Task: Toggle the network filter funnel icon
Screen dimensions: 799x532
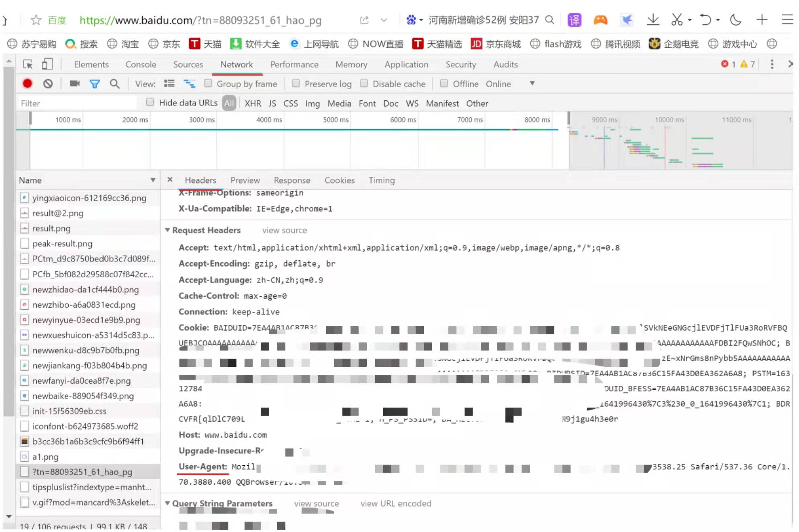Action: coord(94,84)
